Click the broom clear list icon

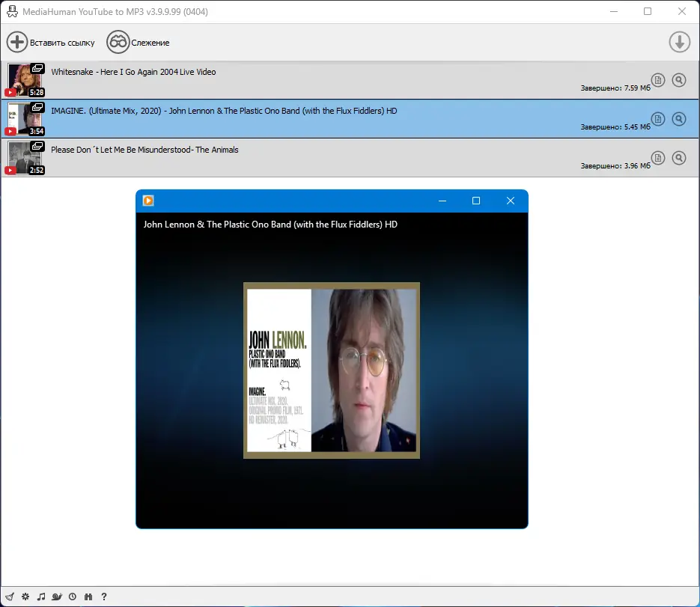click(x=10, y=597)
